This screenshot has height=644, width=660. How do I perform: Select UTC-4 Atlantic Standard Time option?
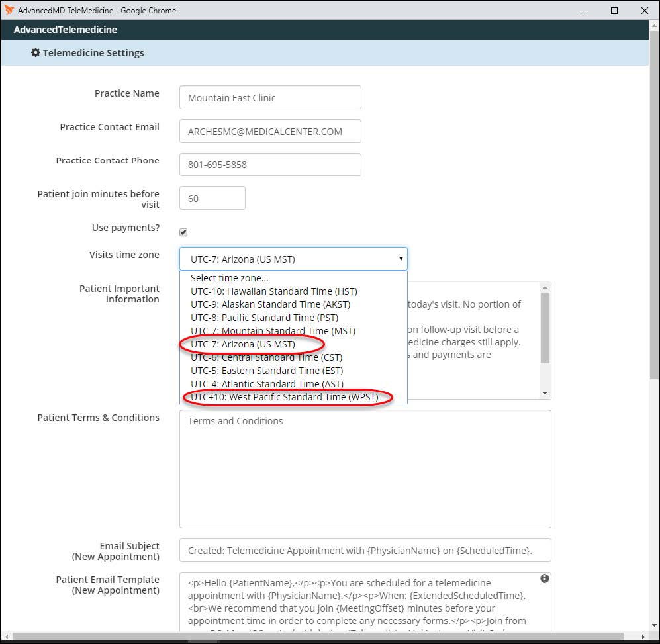[x=293, y=384]
